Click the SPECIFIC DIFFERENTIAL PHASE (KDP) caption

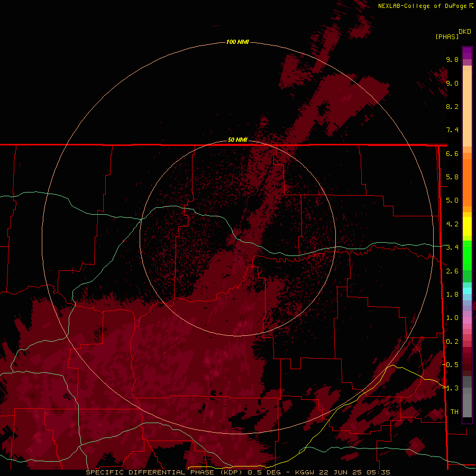tap(165, 472)
